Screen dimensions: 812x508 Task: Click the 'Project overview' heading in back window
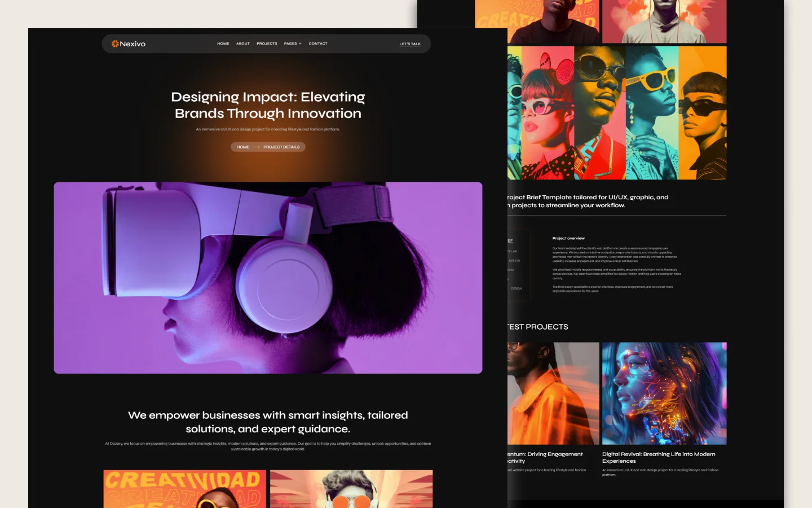(568, 238)
